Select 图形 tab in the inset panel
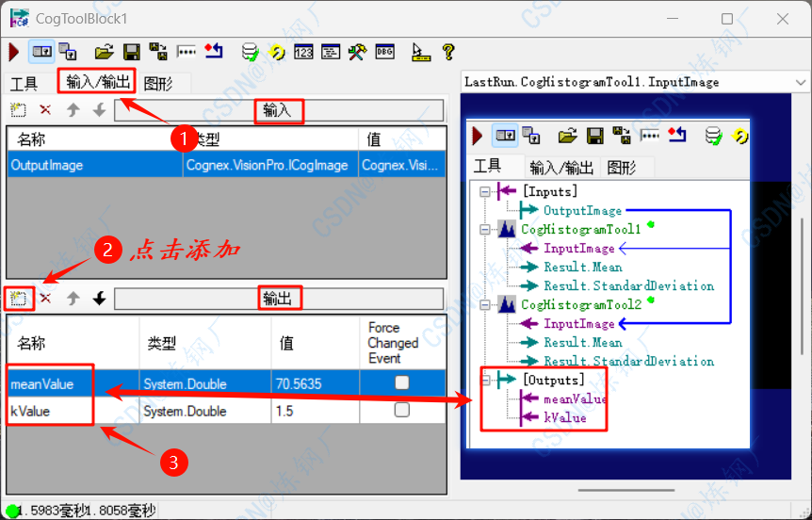 622,168
